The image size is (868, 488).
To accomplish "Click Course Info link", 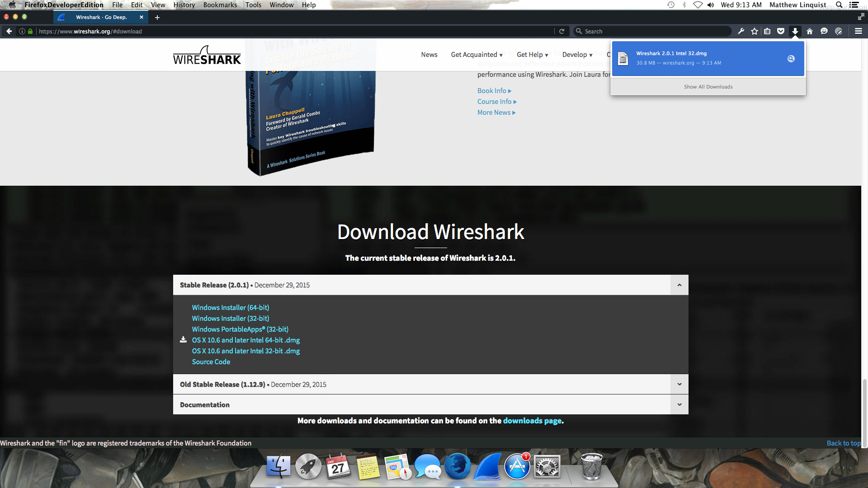I will click(497, 102).
